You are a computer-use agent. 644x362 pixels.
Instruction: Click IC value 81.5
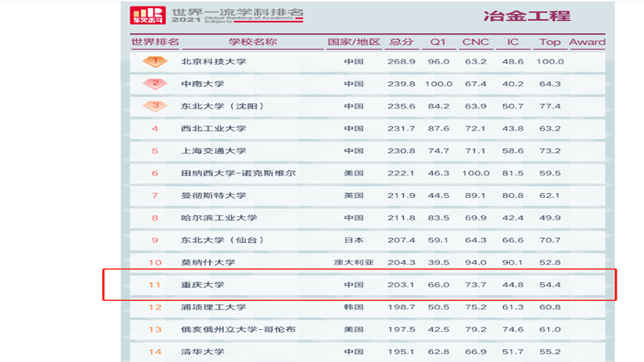coord(513,173)
